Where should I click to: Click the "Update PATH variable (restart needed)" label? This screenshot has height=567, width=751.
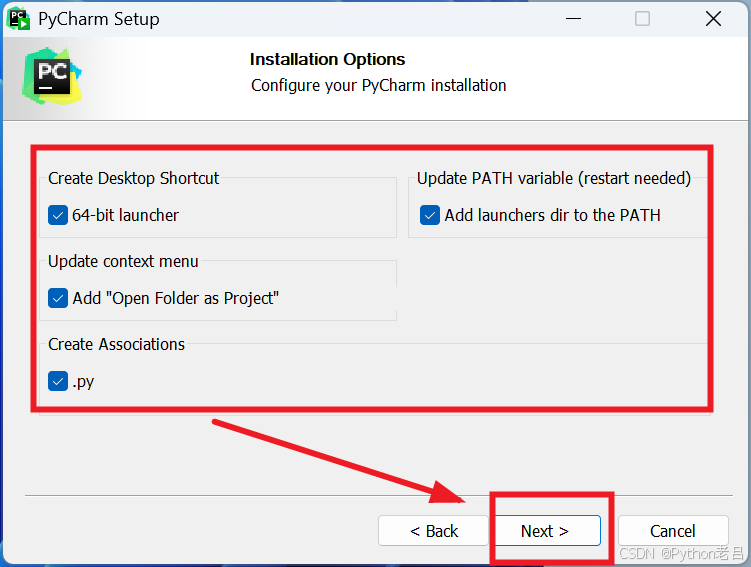[554, 178]
